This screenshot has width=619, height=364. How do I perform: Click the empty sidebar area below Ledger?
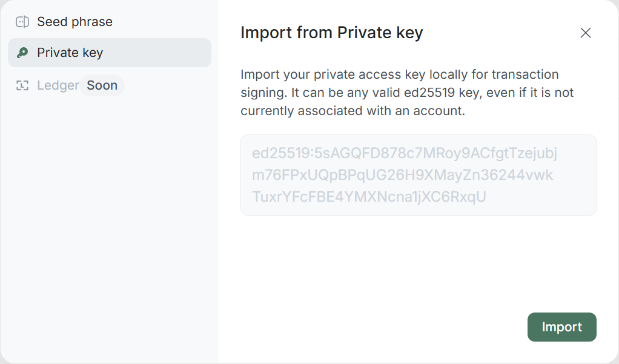(x=109, y=230)
